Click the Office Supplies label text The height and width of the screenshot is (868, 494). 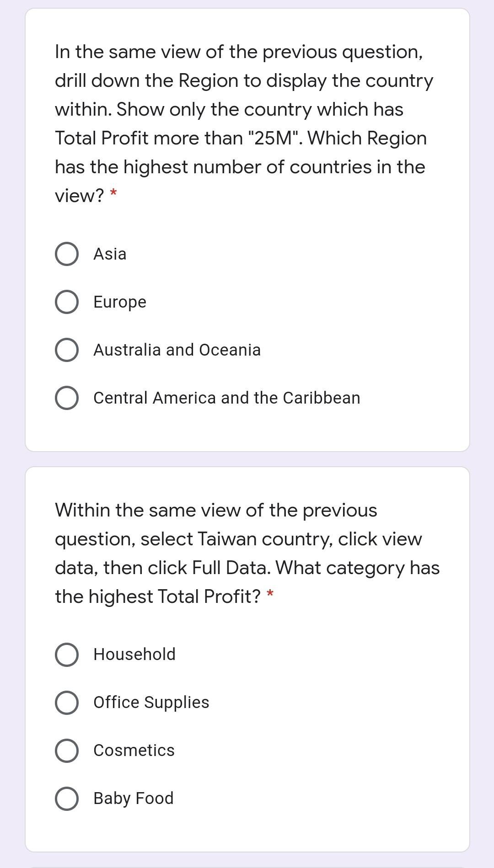[x=151, y=703]
